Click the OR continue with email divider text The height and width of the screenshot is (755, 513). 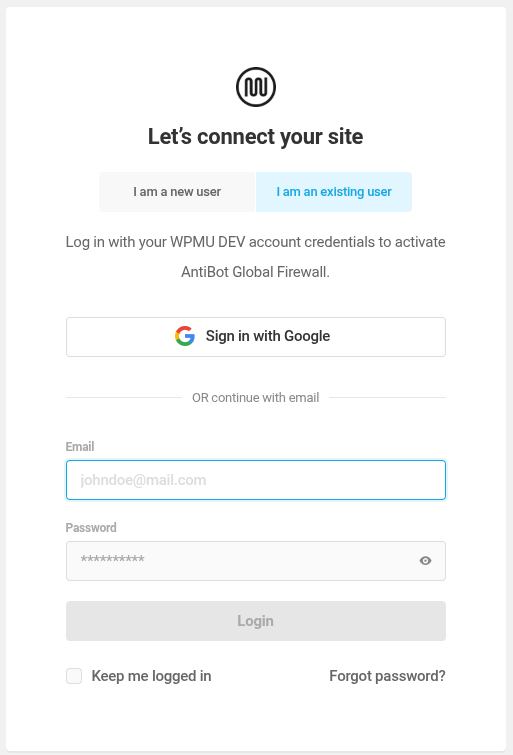coord(255,398)
